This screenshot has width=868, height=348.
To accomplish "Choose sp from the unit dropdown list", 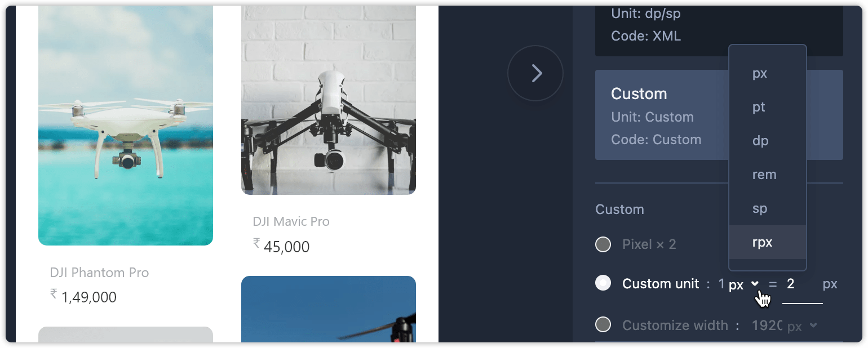I will (x=768, y=208).
